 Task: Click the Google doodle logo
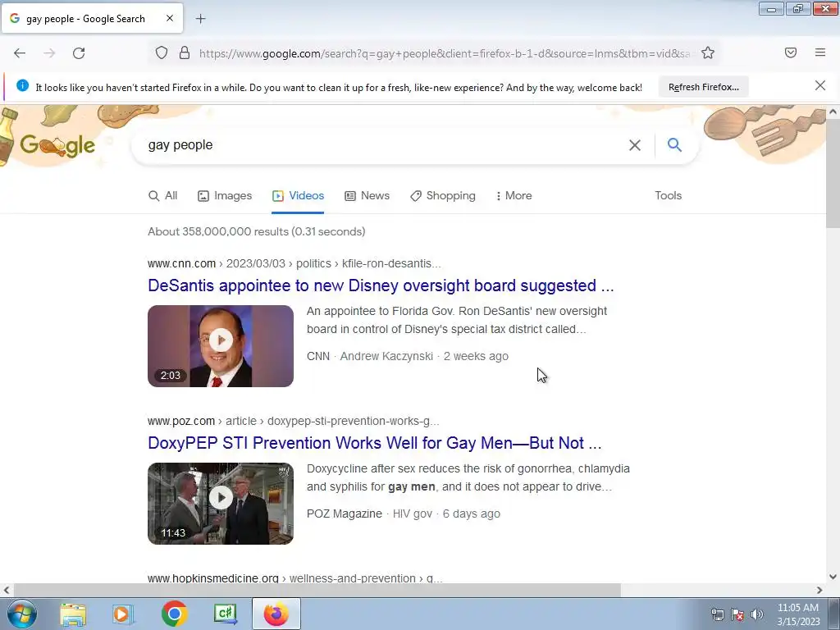tap(57, 145)
